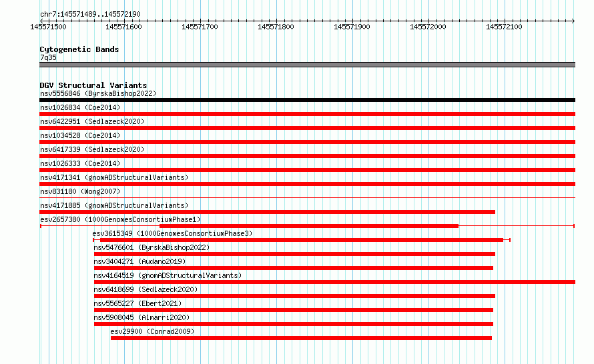The height and width of the screenshot is (364, 594).
Task: Click label nsv5476601 (ByrskaBishop2022)
Action: [x=152, y=247]
